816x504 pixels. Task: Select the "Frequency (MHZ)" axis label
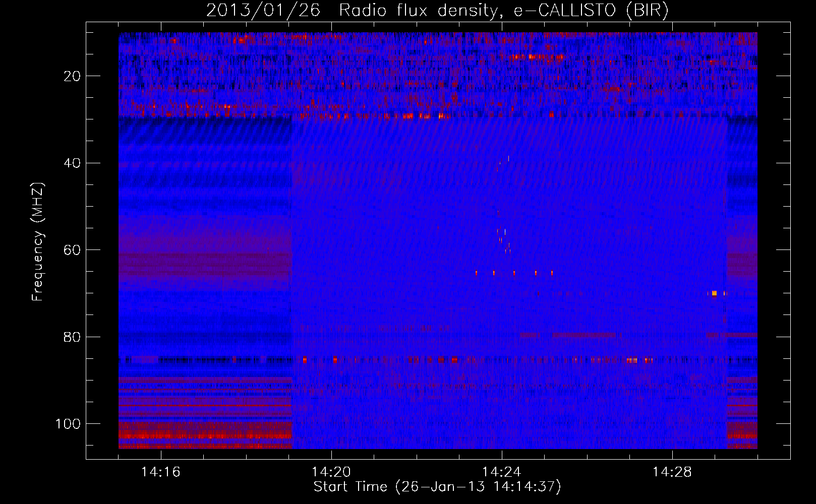pos(38,242)
